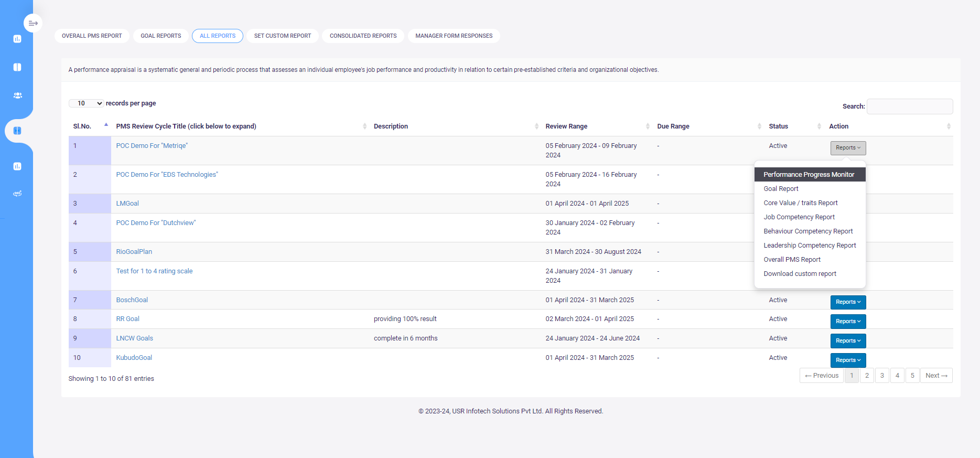Open MANAGER FORM RESPONSES tab

pyautogui.click(x=454, y=36)
